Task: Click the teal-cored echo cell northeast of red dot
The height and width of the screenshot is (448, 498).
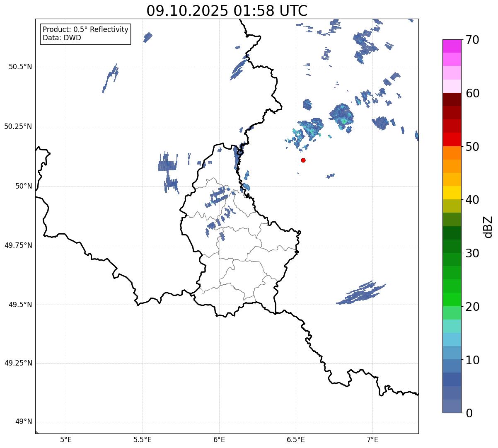Action: [342, 116]
